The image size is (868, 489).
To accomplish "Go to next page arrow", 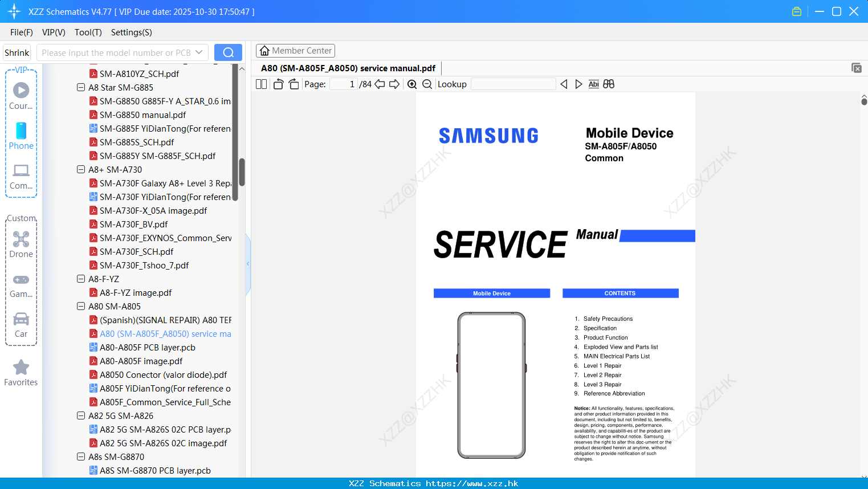I will click(x=394, y=84).
